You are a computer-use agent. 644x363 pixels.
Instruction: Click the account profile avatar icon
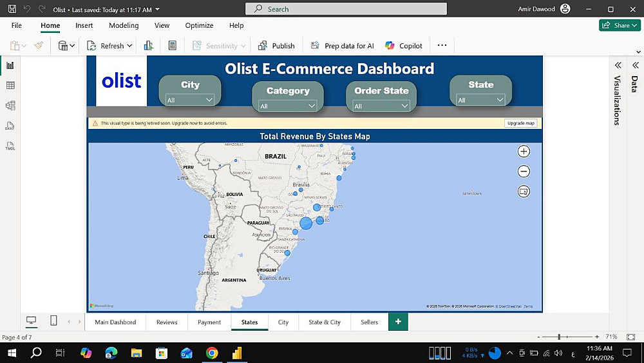565,8
